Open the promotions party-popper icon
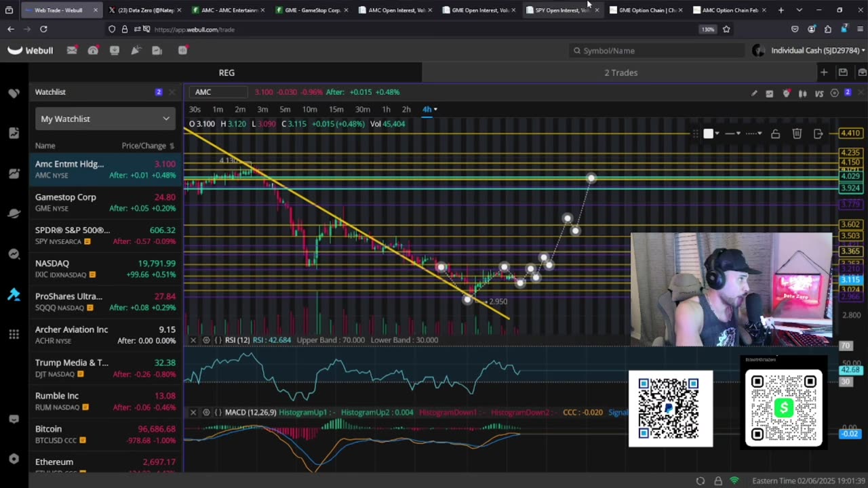 (136, 50)
